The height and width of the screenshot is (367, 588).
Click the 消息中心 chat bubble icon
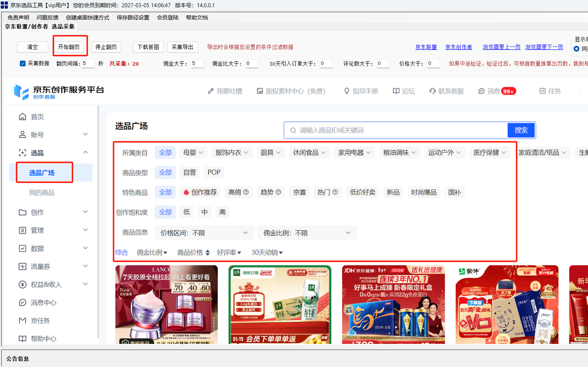[x=22, y=303]
